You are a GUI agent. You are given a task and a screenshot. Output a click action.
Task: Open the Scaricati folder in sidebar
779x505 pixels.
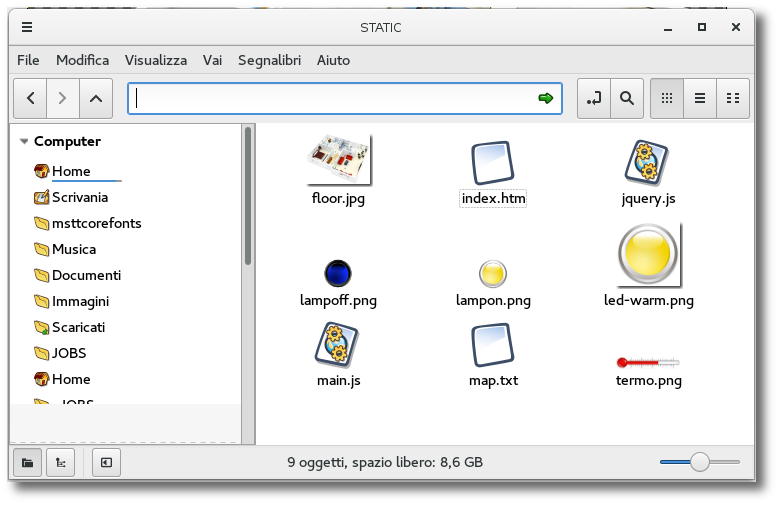click(78, 327)
